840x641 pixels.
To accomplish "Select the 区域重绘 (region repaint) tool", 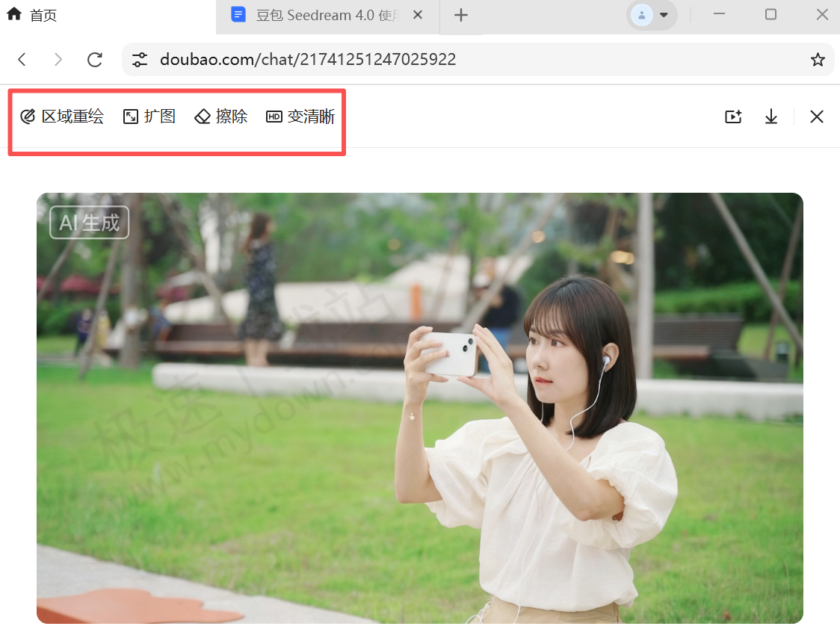I will click(63, 117).
